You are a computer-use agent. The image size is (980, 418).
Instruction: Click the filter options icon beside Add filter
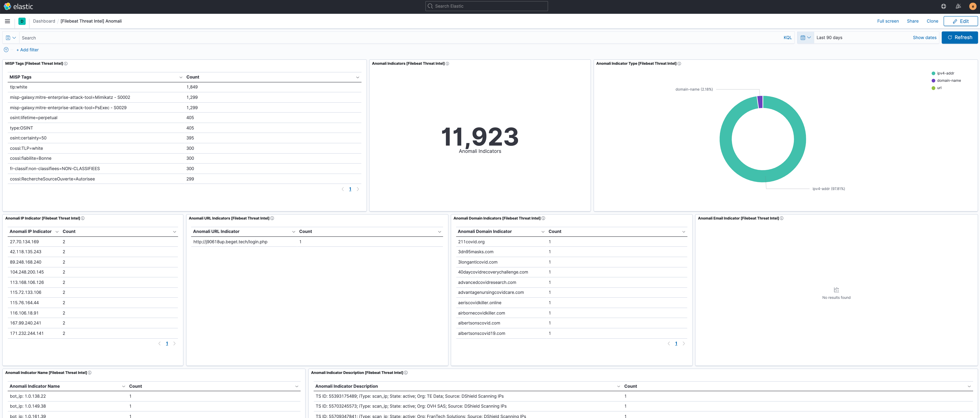click(6, 49)
